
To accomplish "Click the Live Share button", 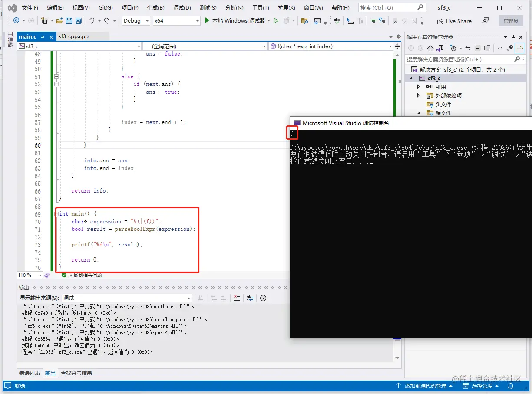I will 454,21.
